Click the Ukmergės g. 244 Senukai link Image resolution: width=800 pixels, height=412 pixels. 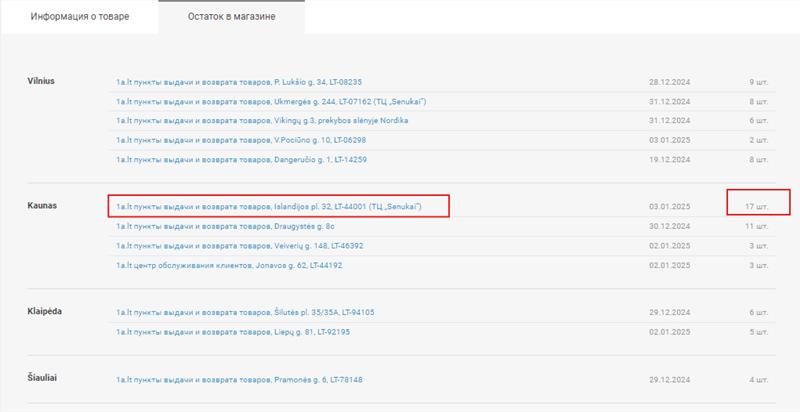271,101
